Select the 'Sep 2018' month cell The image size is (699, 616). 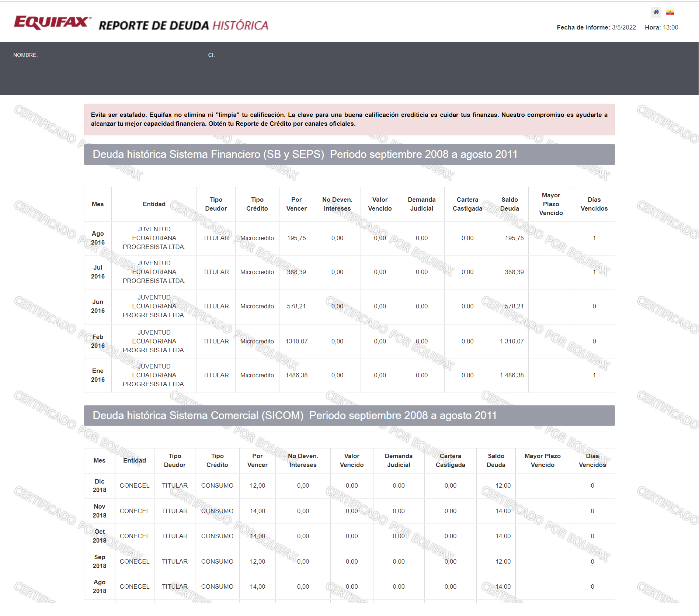tap(99, 561)
